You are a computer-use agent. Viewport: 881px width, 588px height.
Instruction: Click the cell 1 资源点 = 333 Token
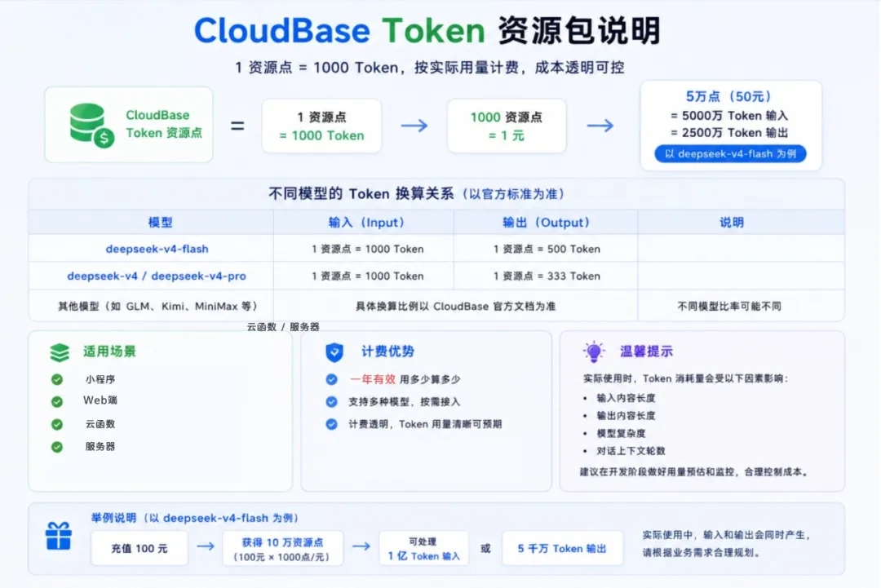tap(547, 276)
